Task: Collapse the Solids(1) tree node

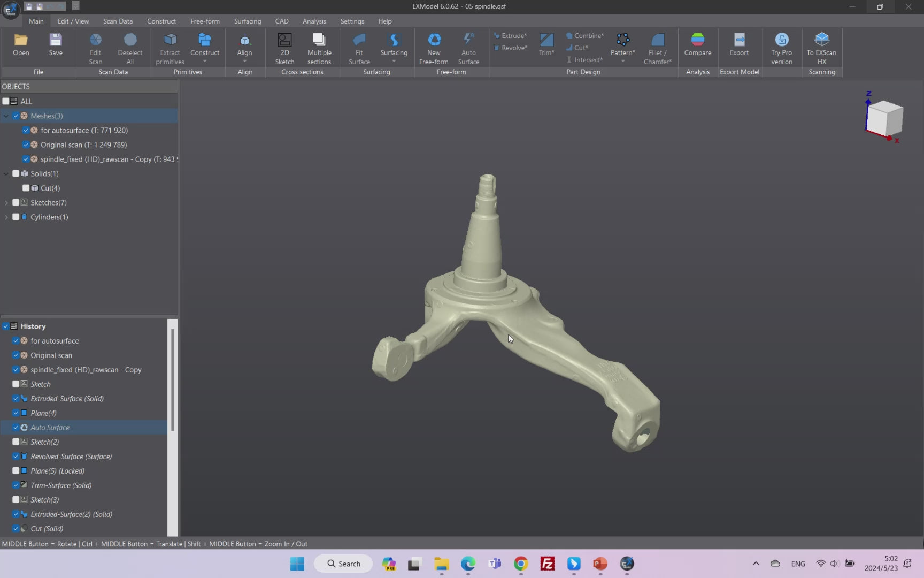Action: click(6, 173)
